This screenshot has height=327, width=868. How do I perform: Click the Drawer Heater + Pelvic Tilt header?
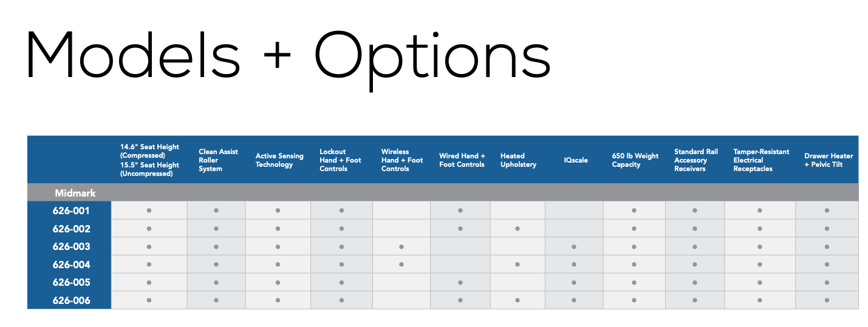coord(828,160)
